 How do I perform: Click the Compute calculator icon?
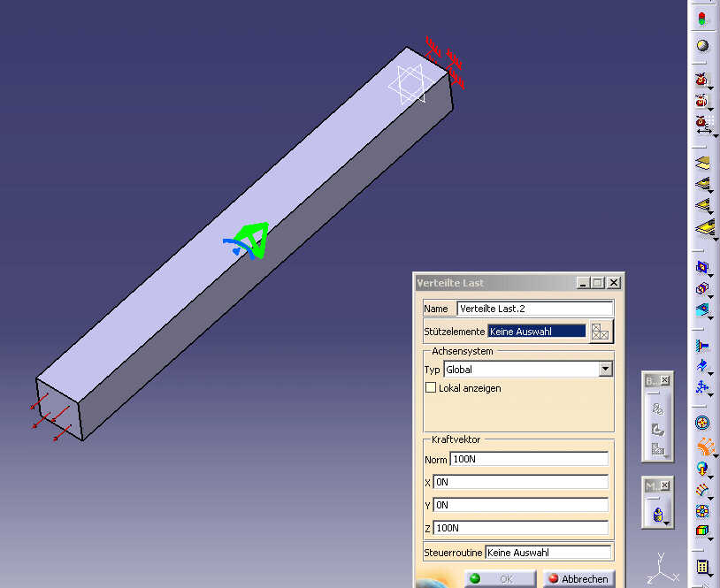702,567
